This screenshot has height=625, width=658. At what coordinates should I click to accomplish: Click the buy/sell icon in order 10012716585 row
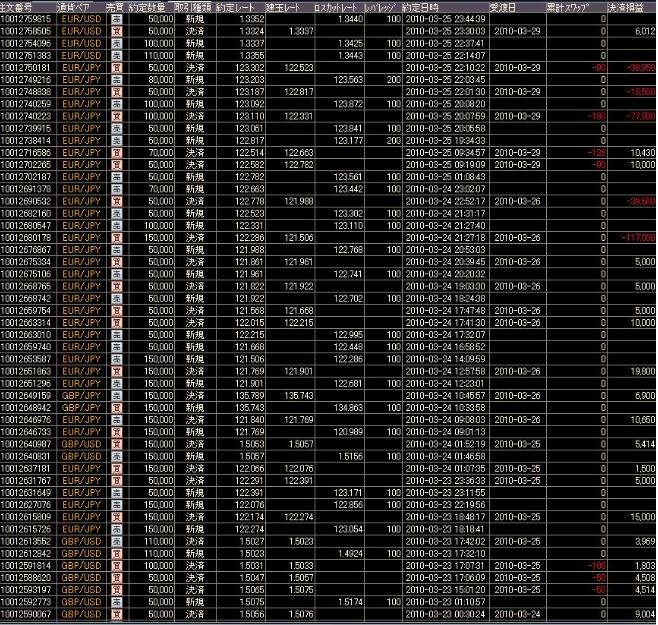tap(116, 150)
